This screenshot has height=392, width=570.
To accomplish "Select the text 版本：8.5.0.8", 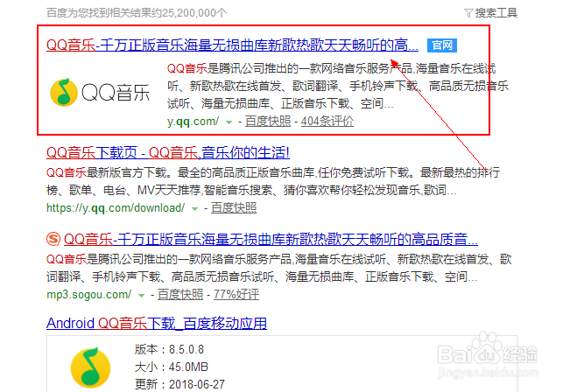I will coord(169,349).
